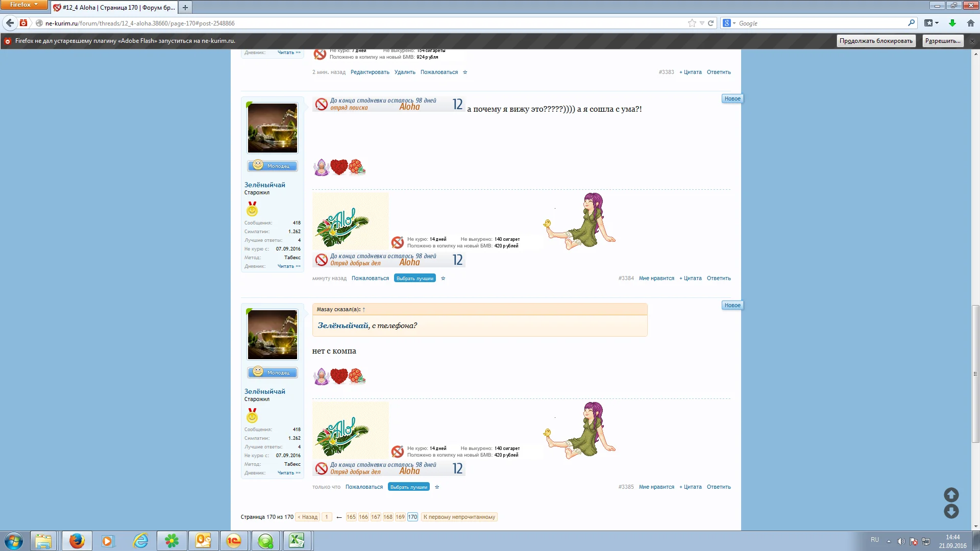980x551 pixels.
Task: Click the bookmark star in the address bar
Action: pos(692,23)
